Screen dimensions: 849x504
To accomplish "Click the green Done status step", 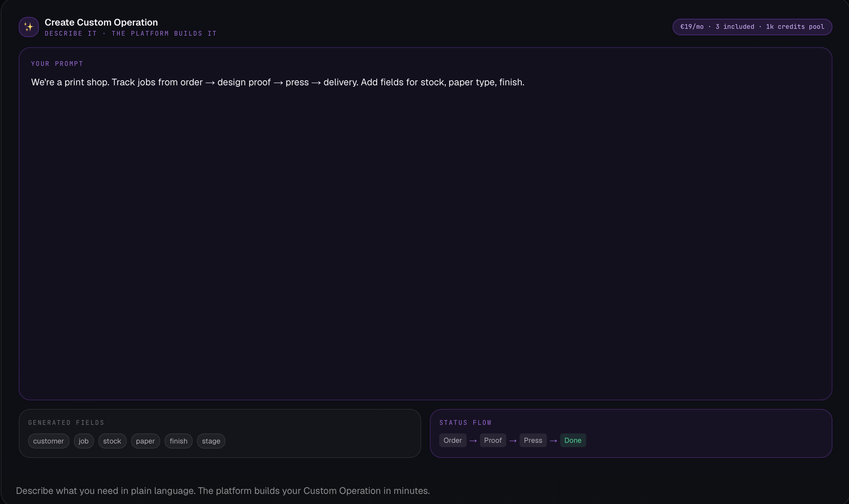I will click(x=573, y=440).
